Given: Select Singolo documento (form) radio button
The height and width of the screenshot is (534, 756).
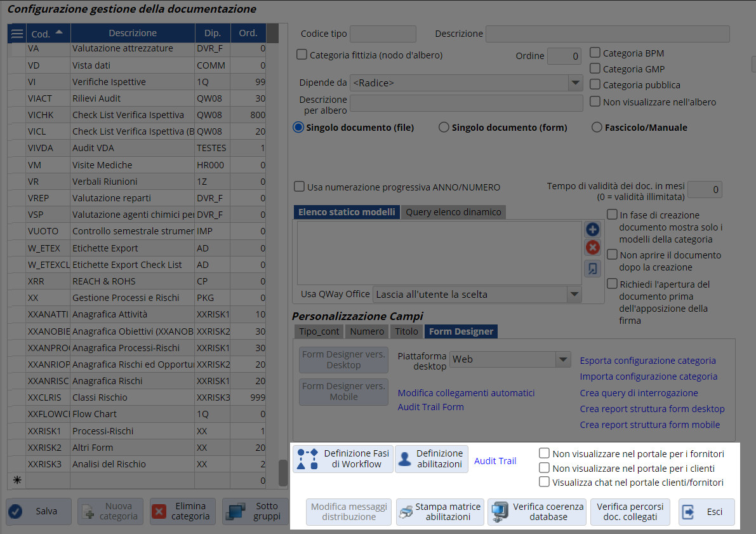Looking at the screenshot, I should pyautogui.click(x=444, y=128).
